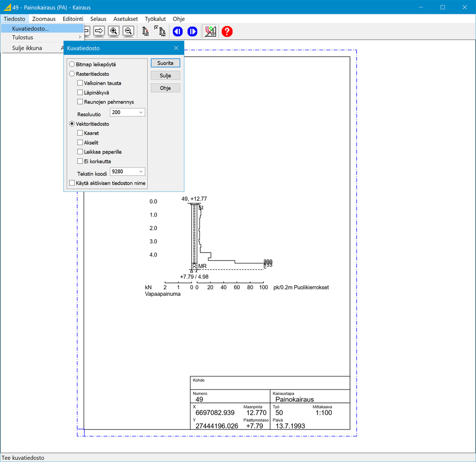The width and height of the screenshot is (476, 462).
Task: Click the zoom out magnifier toolbar icon
Action: [128, 31]
